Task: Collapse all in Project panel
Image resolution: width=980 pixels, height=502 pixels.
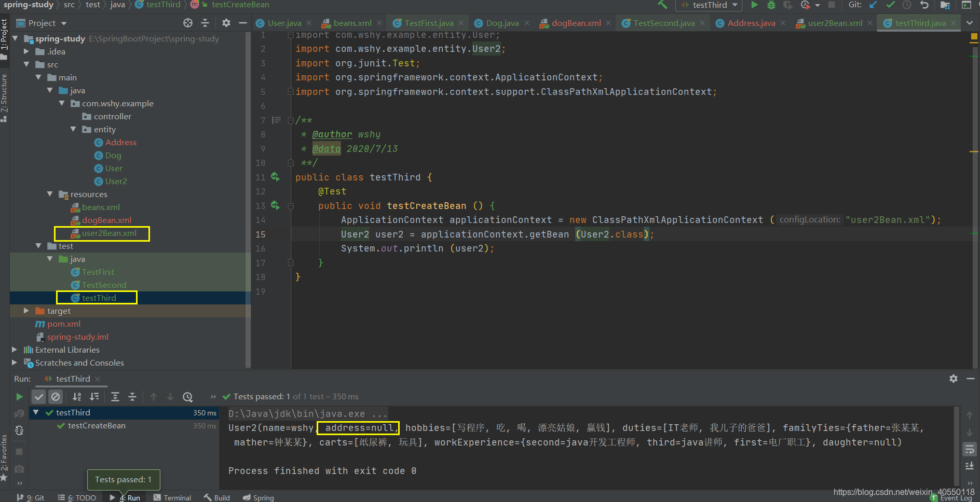Action: pos(205,23)
